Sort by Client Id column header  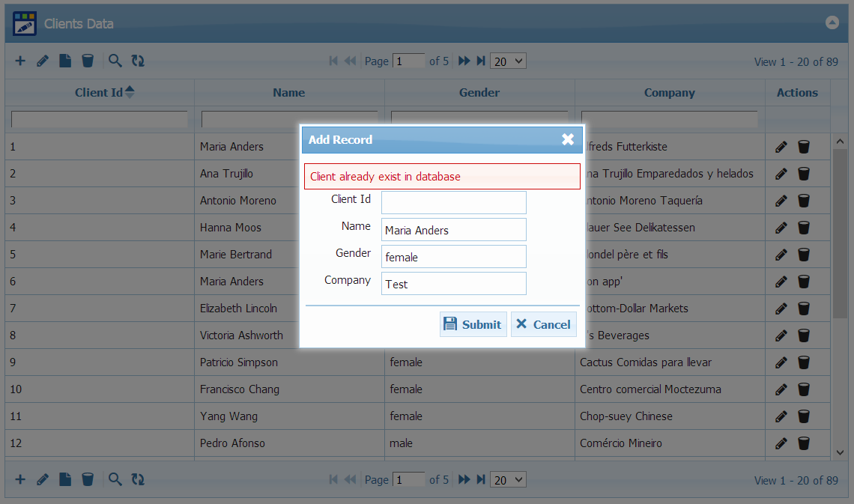pos(99,93)
